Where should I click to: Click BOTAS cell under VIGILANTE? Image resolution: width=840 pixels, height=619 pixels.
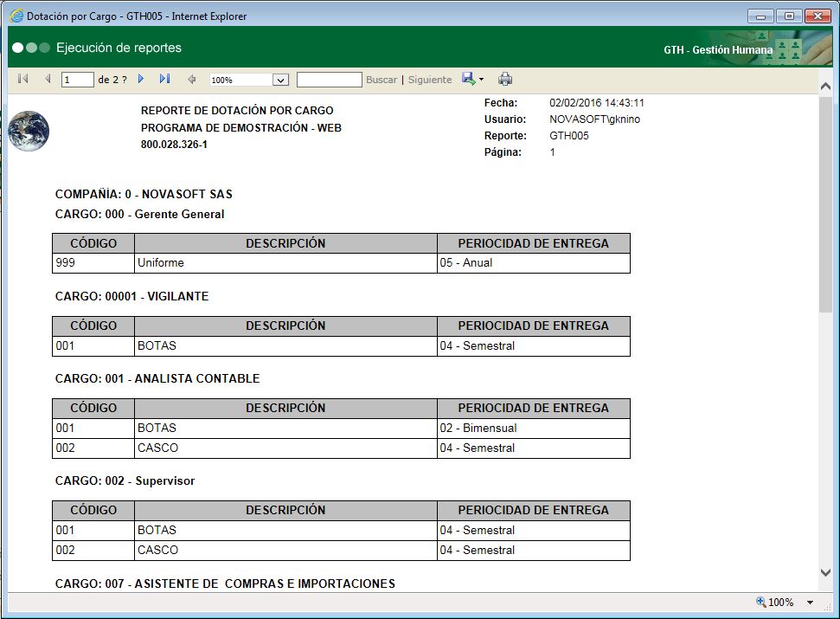(285, 346)
